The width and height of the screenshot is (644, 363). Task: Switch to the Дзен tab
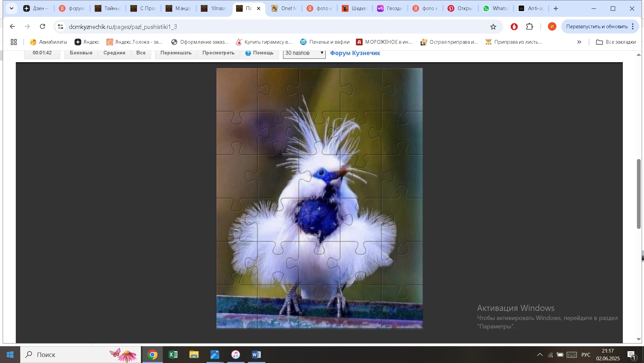[x=37, y=8]
